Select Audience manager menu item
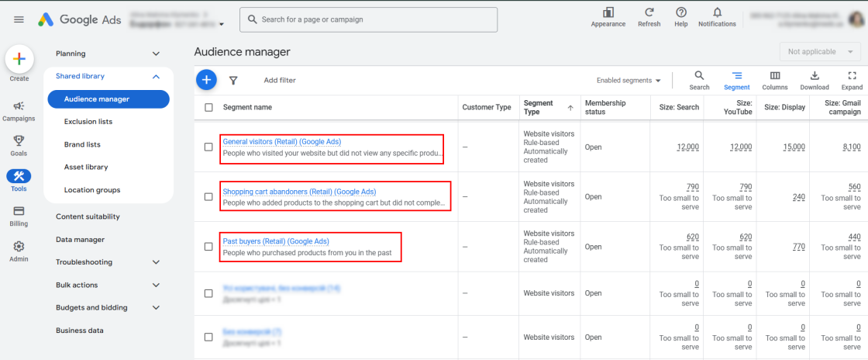 coord(108,99)
